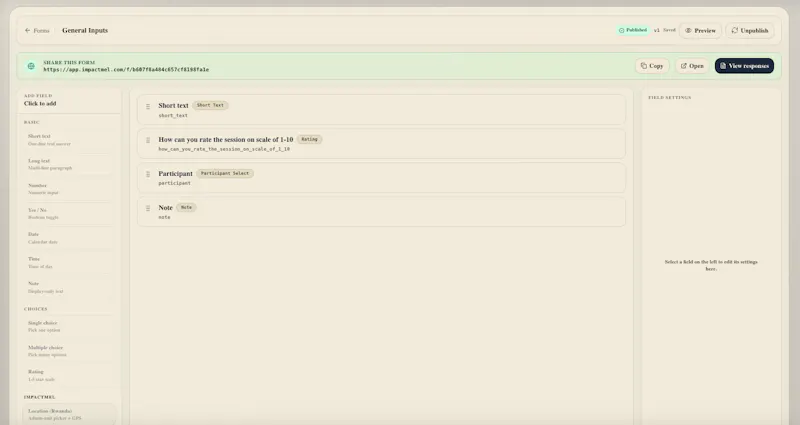Click the Preview button
This screenshot has height=425, width=800.
pyautogui.click(x=701, y=31)
